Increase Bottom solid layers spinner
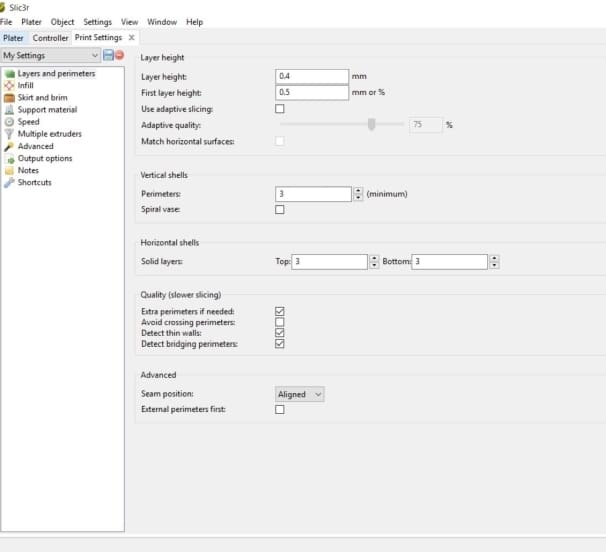This screenshot has width=606, height=552. pos(494,258)
